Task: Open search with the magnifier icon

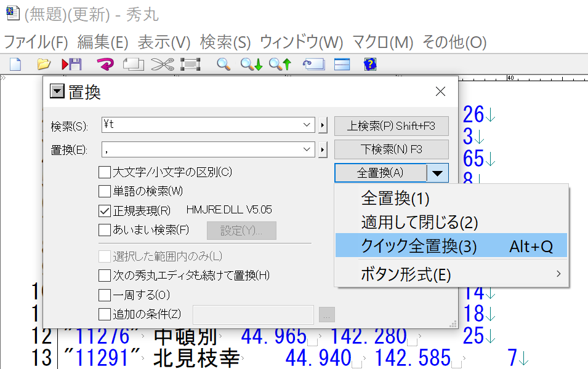Action: (224, 65)
